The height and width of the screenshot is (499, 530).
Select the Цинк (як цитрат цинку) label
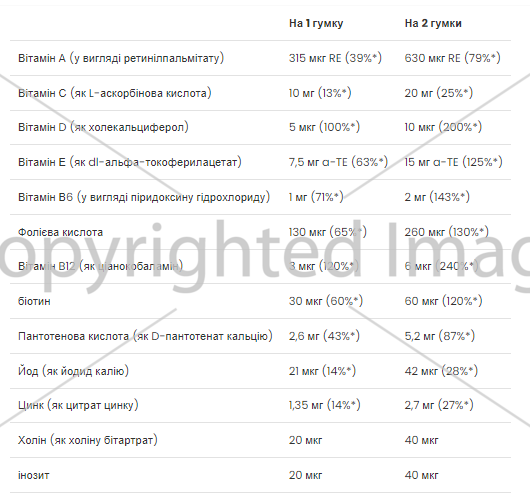pos(78,405)
